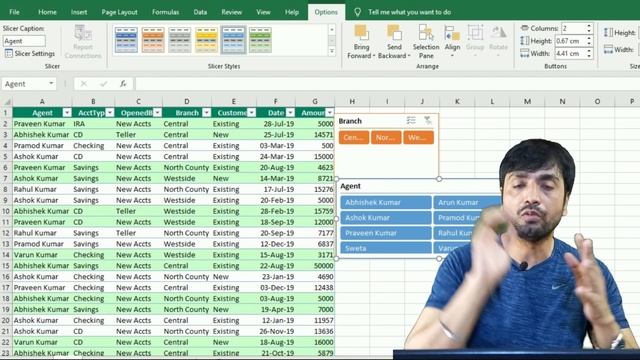
Task: Open the Selection Pane
Action: [x=426, y=42]
